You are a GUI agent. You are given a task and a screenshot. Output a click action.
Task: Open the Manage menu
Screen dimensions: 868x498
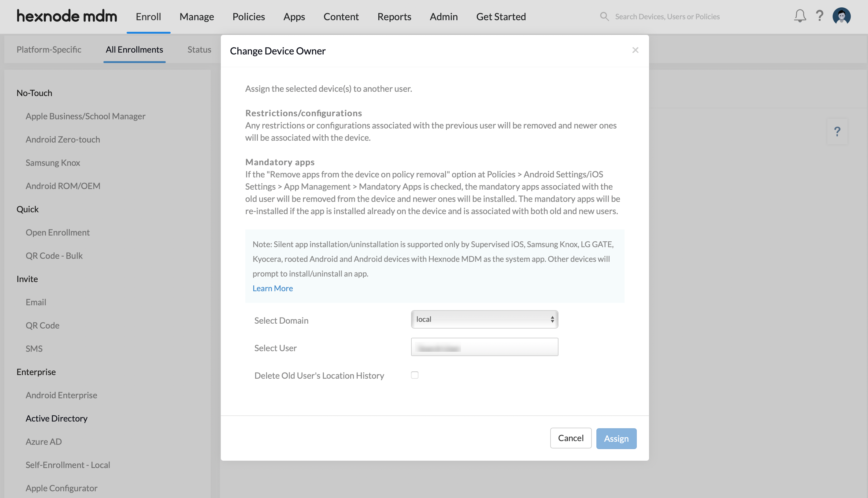[197, 17]
